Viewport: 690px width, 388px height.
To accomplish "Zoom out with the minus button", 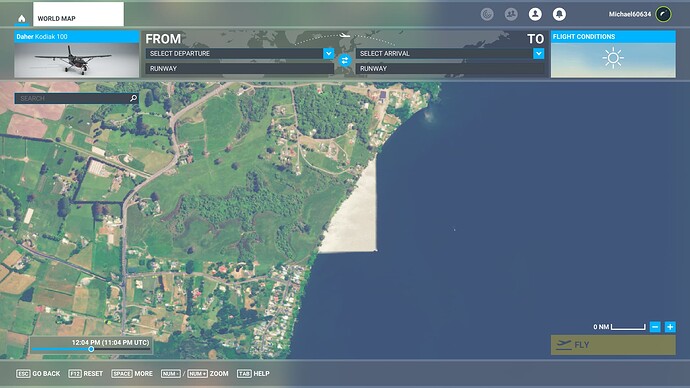I will 655,327.
